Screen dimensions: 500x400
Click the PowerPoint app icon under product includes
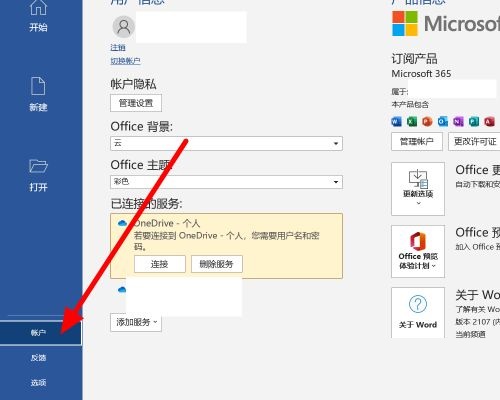point(427,122)
